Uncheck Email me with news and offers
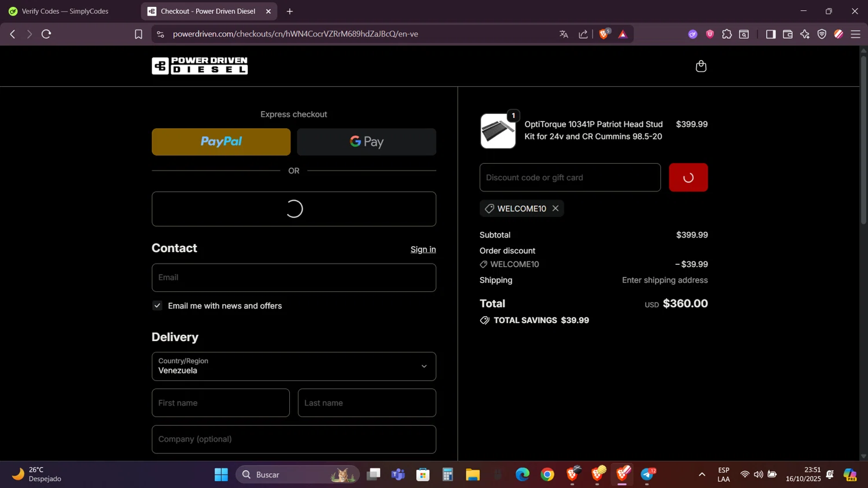Viewport: 868px width, 488px height. click(157, 305)
